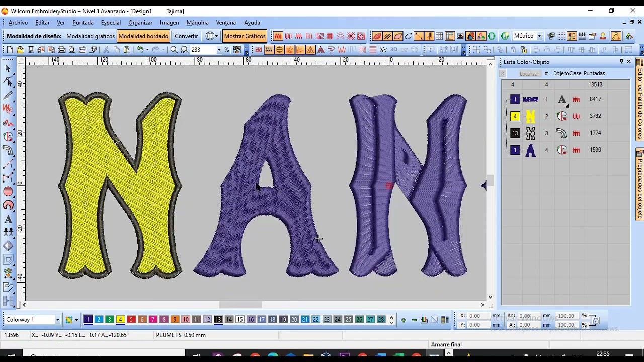
Task: Click the horizontal scrollbar thumb
Action: click(x=240, y=305)
